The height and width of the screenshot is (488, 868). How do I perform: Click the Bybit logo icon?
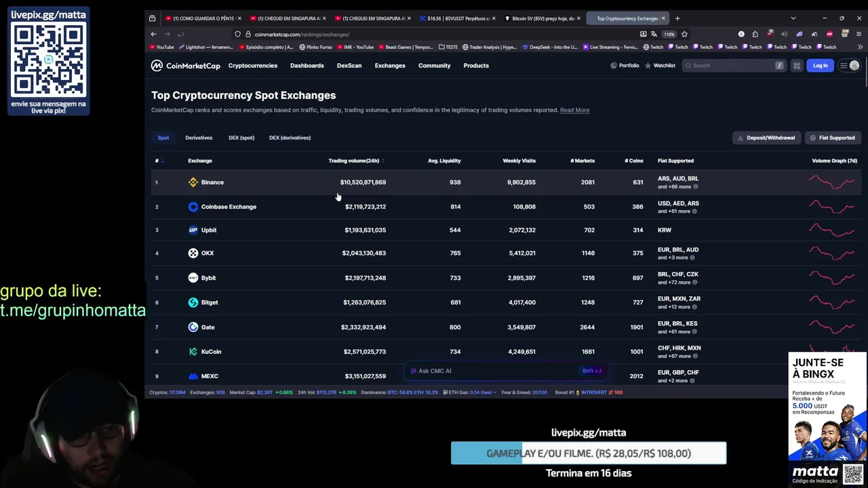[x=193, y=278]
